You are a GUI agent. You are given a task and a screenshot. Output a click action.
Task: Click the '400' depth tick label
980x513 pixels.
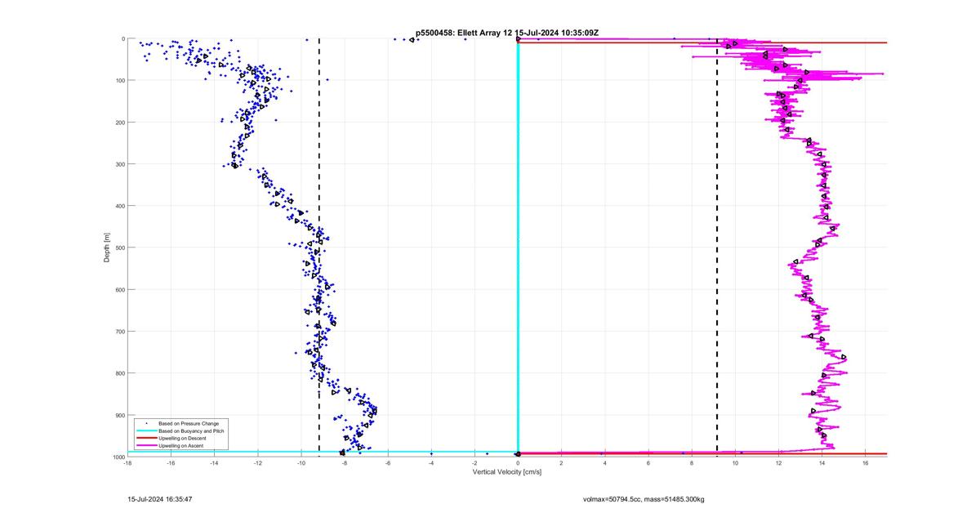click(119, 206)
